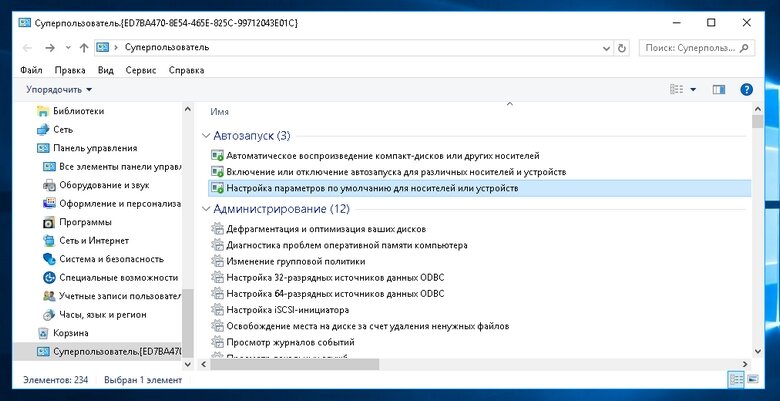Screen dimensions: 780x401
Task: Click the Суперпользователь breadcrumb in address bar
Action: coord(167,47)
